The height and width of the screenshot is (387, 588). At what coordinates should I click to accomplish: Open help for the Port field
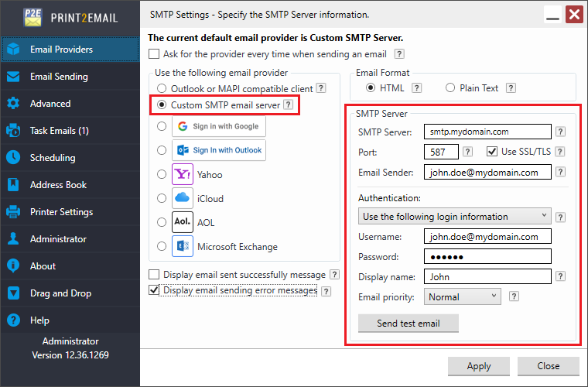click(x=467, y=152)
